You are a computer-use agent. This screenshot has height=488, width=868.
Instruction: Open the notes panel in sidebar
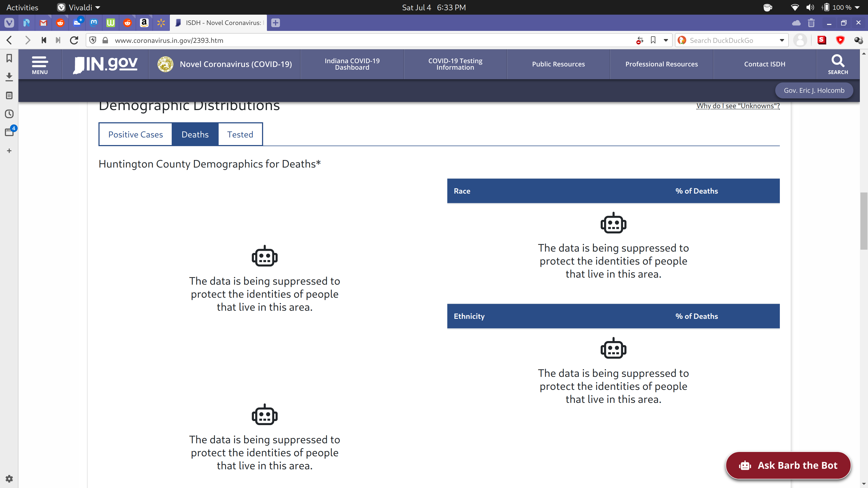click(9, 95)
